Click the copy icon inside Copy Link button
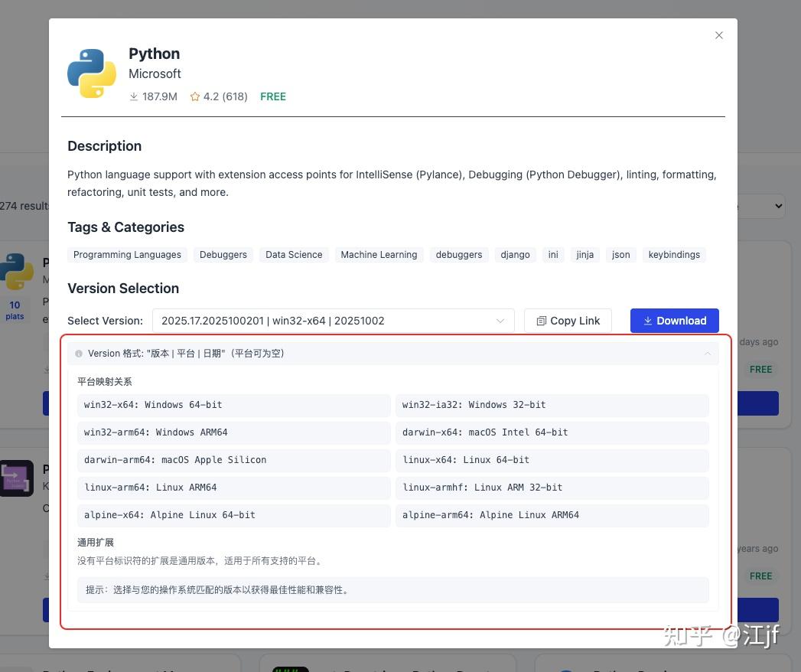 pyautogui.click(x=542, y=321)
